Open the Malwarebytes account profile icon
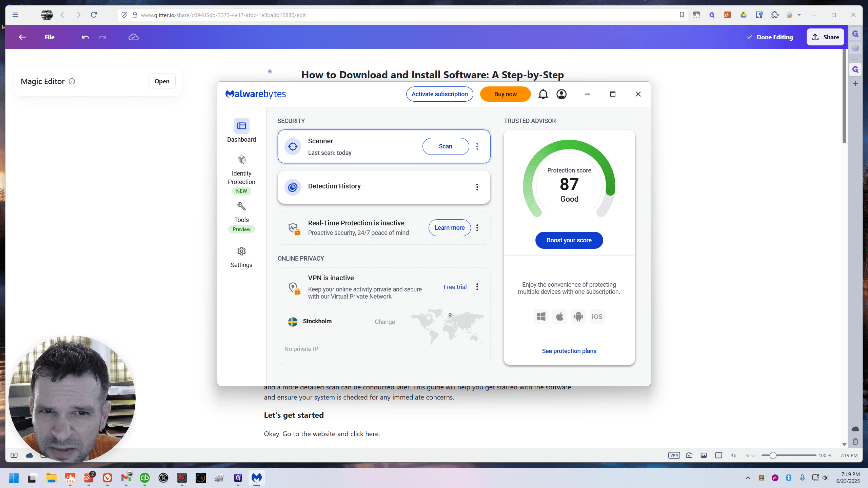The image size is (868, 488). [561, 94]
